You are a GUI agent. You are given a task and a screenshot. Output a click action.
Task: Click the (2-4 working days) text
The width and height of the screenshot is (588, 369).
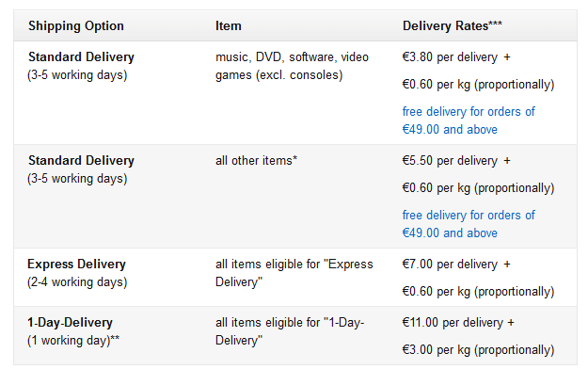[77, 282]
